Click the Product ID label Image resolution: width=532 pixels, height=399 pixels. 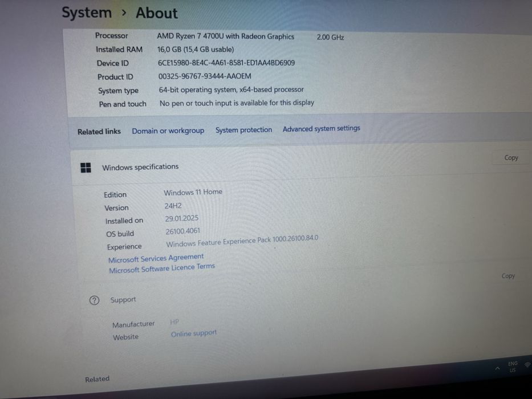pyautogui.click(x=115, y=77)
